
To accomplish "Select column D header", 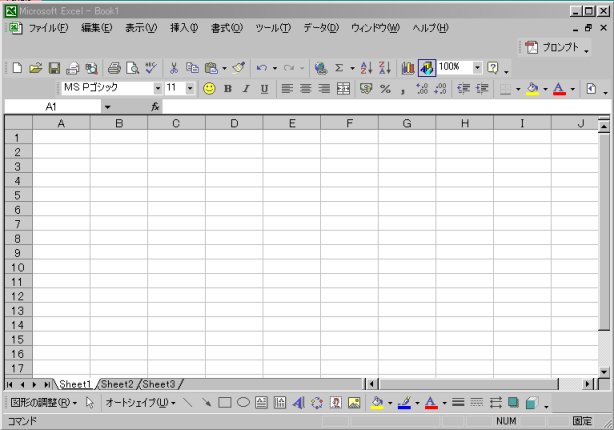I will point(234,123).
